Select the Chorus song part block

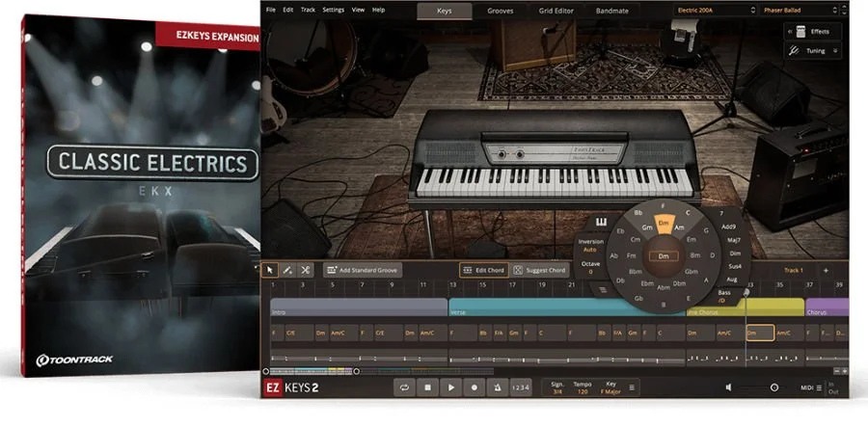827,307
